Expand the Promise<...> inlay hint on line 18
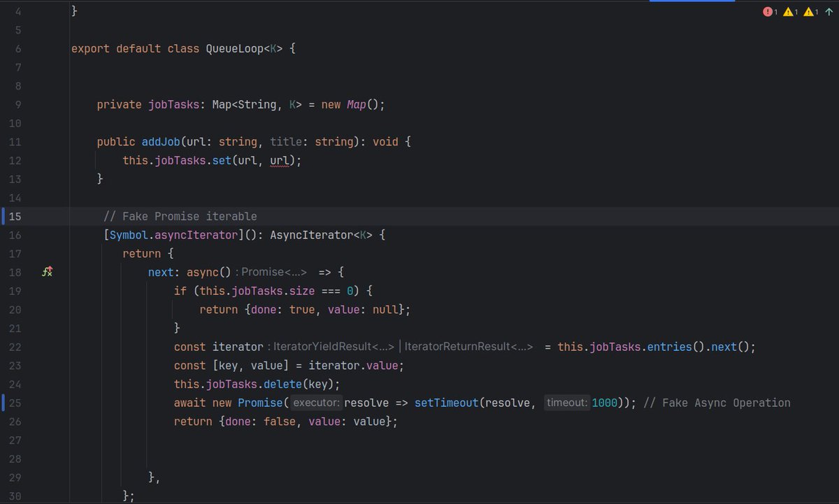The image size is (839, 504). click(273, 273)
